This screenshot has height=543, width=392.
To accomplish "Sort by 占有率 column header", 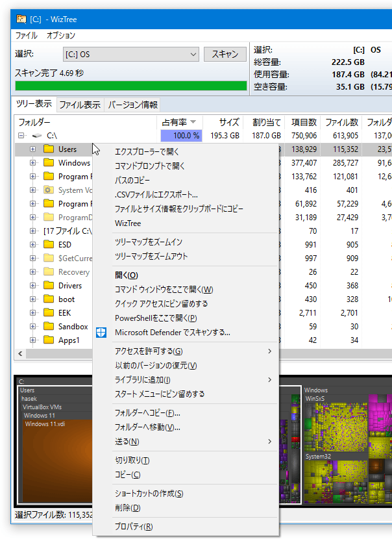I will click(x=179, y=122).
